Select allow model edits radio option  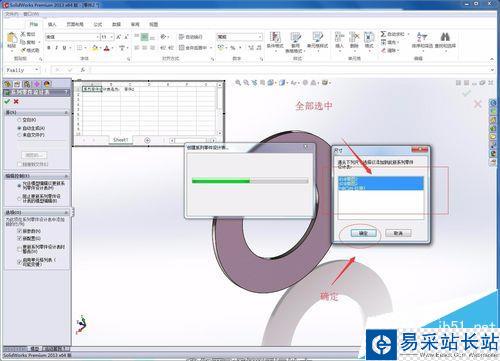tap(19, 186)
